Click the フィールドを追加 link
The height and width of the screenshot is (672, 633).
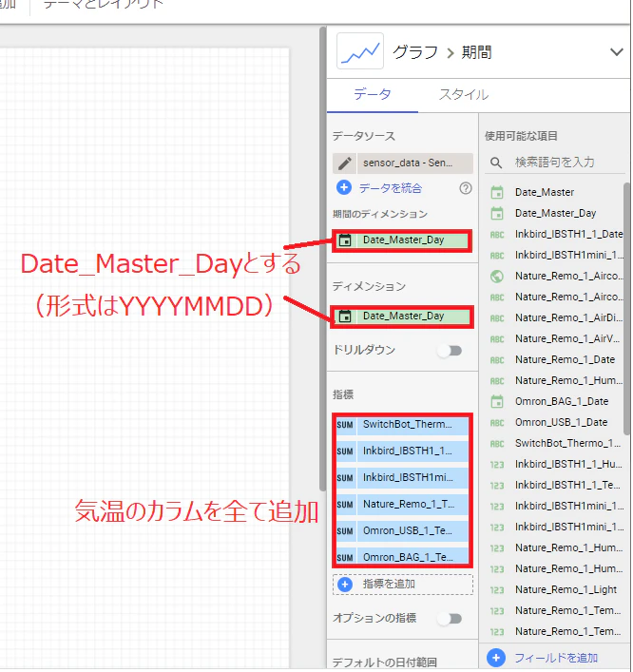[556, 659]
